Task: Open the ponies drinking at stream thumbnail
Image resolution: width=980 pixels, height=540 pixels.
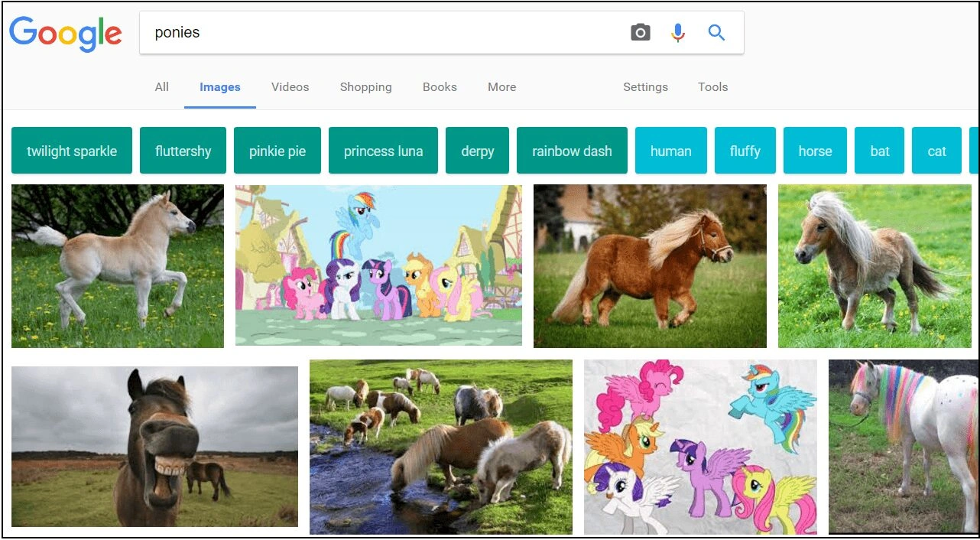Action: coord(440,447)
